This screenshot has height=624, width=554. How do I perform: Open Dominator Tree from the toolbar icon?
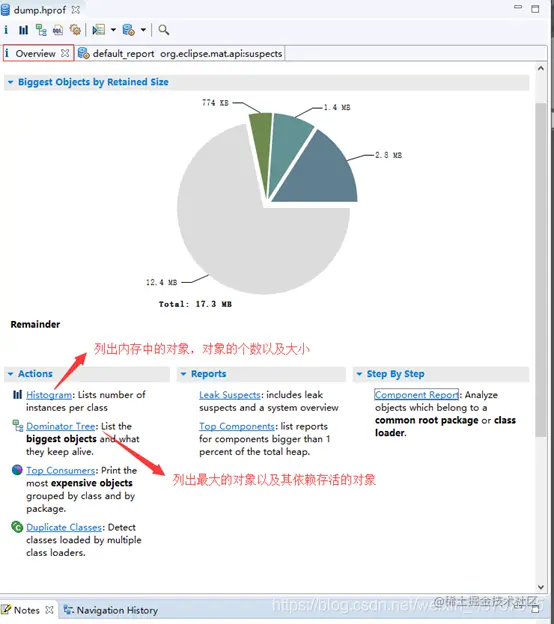(x=41, y=30)
